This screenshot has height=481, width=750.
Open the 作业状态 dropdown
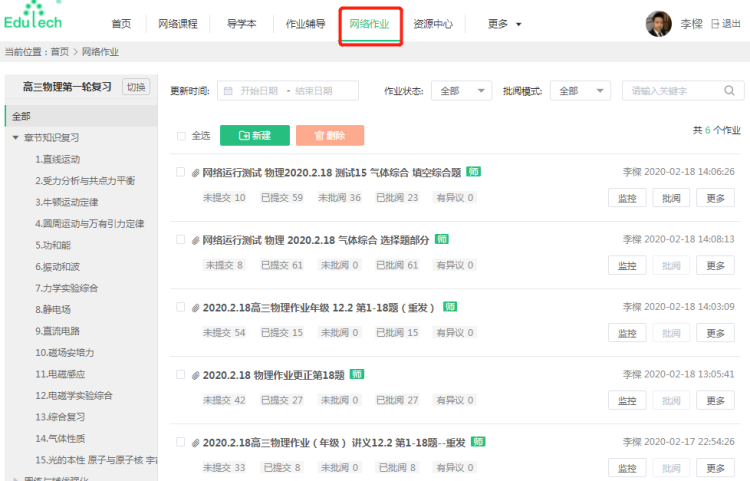(x=461, y=91)
